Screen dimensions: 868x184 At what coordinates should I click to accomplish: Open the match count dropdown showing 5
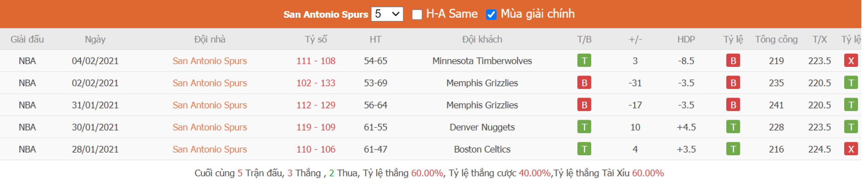click(x=386, y=14)
